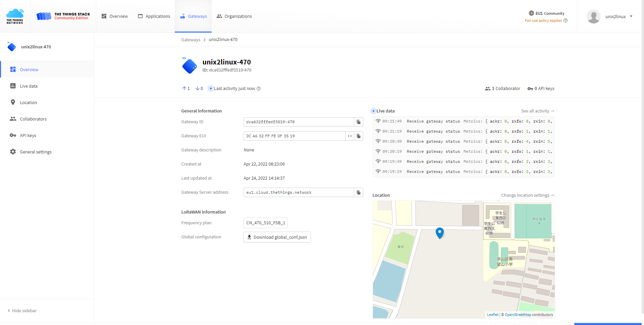Open the 09:20:19 live data event

[x=463, y=151]
